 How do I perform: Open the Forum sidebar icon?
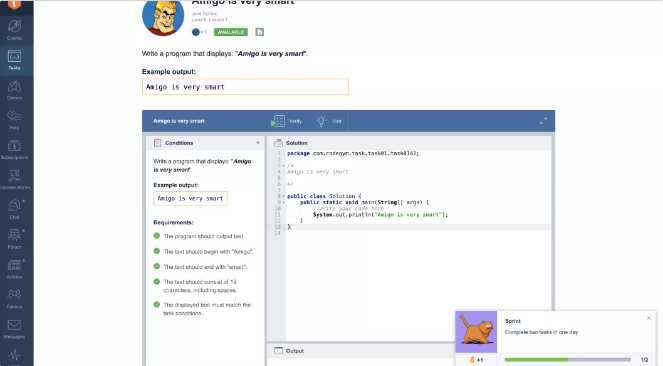tap(14, 239)
